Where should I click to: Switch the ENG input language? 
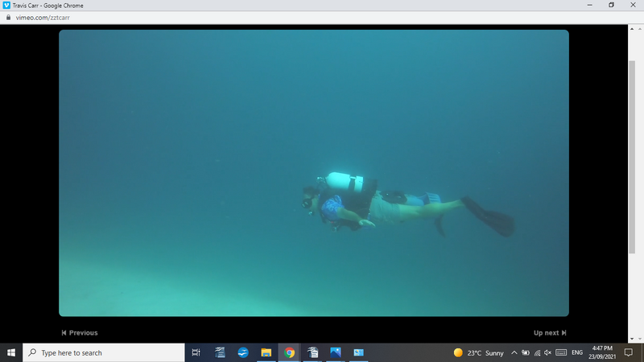[x=576, y=352]
